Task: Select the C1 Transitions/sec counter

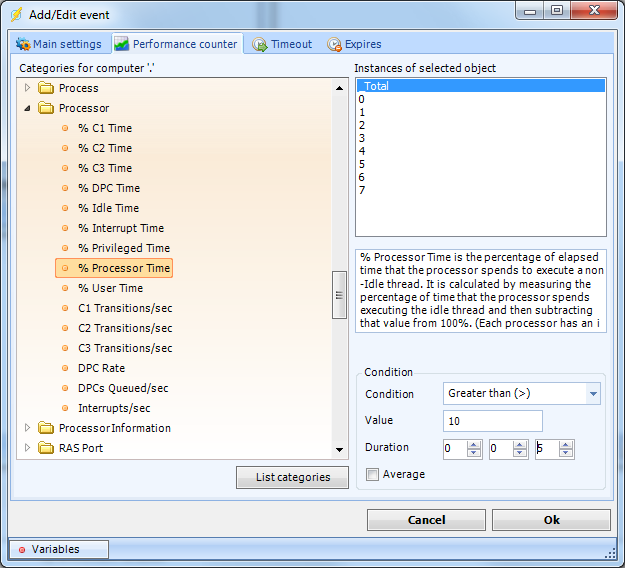Action: tap(125, 308)
